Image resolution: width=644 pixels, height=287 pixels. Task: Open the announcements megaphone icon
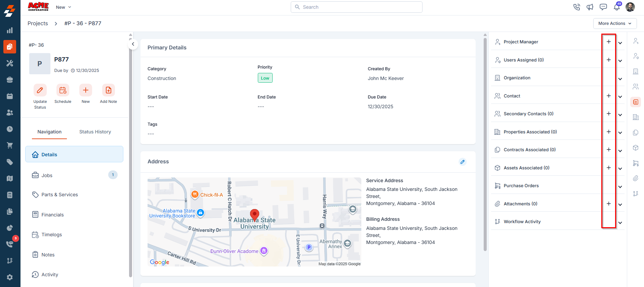(x=590, y=7)
